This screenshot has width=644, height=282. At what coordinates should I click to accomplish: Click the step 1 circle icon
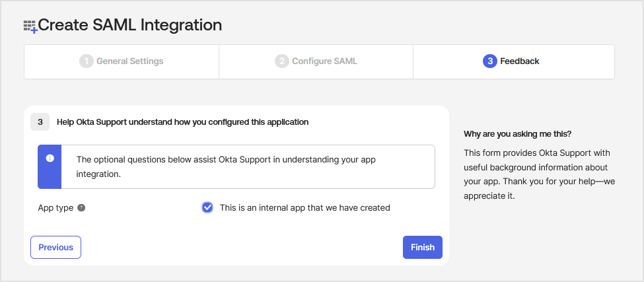[87, 61]
